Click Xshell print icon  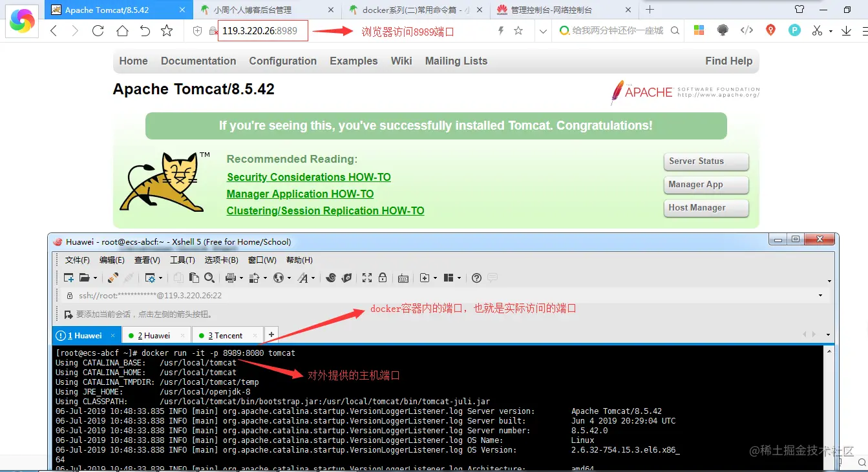(x=230, y=278)
